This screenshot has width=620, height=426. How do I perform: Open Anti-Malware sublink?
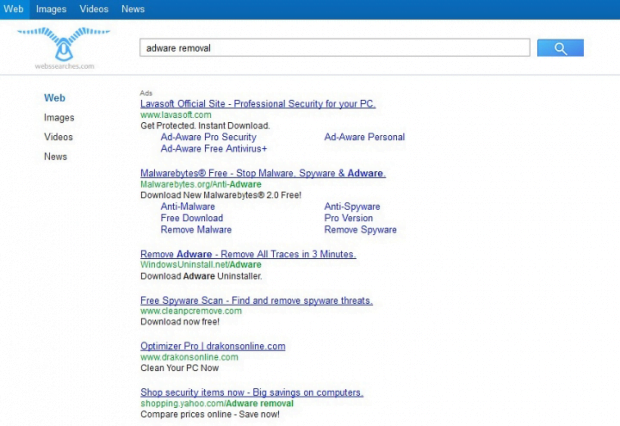click(187, 206)
